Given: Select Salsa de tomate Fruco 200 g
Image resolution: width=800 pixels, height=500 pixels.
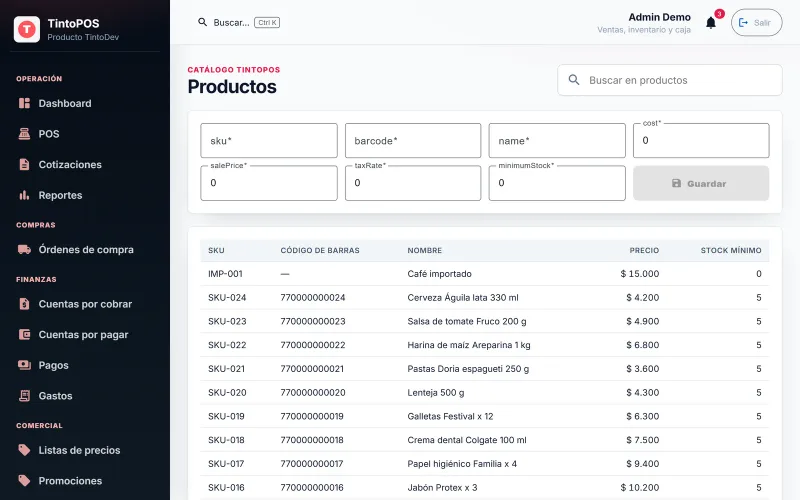Looking at the screenshot, I should coord(467,321).
